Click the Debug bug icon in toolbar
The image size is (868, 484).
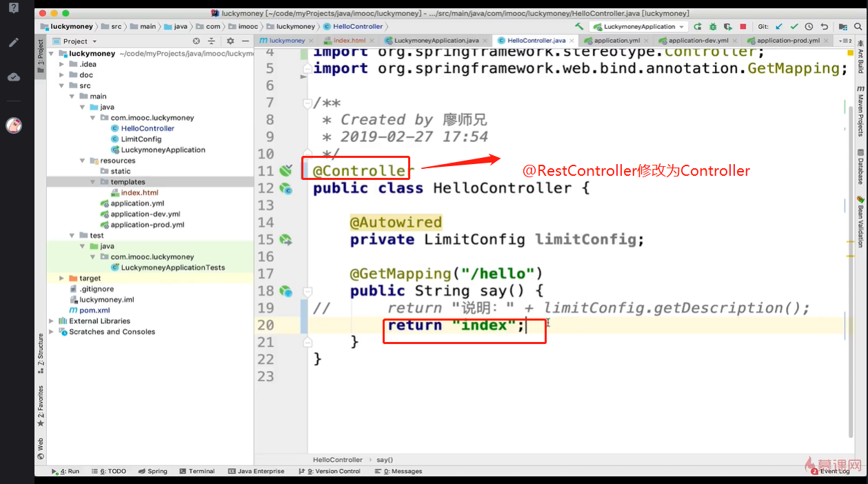tap(713, 26)
